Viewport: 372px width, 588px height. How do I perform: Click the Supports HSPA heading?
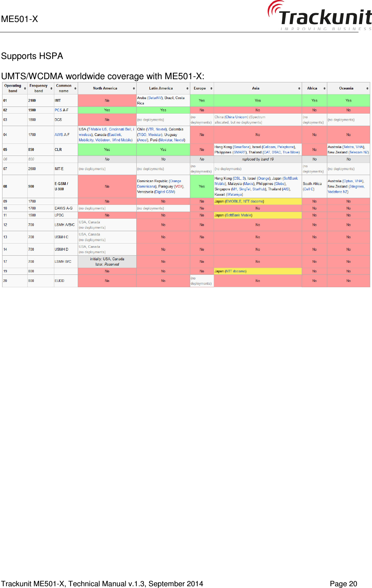tap(32, 56)
